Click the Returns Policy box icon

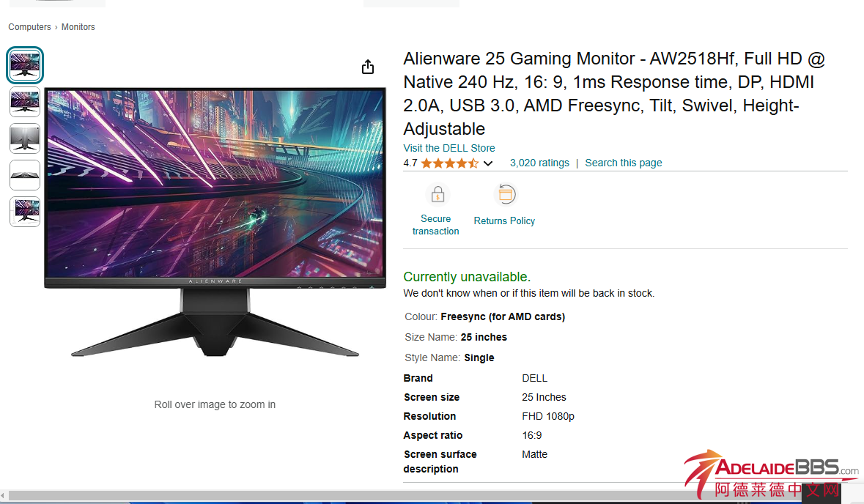(x=506, y=194)
